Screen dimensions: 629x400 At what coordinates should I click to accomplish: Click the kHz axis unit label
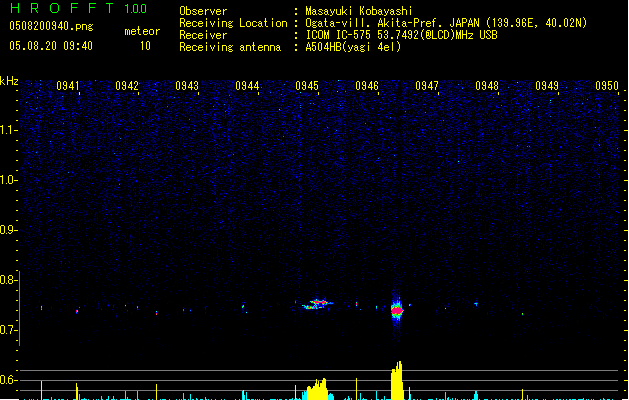tap(9, 81)
